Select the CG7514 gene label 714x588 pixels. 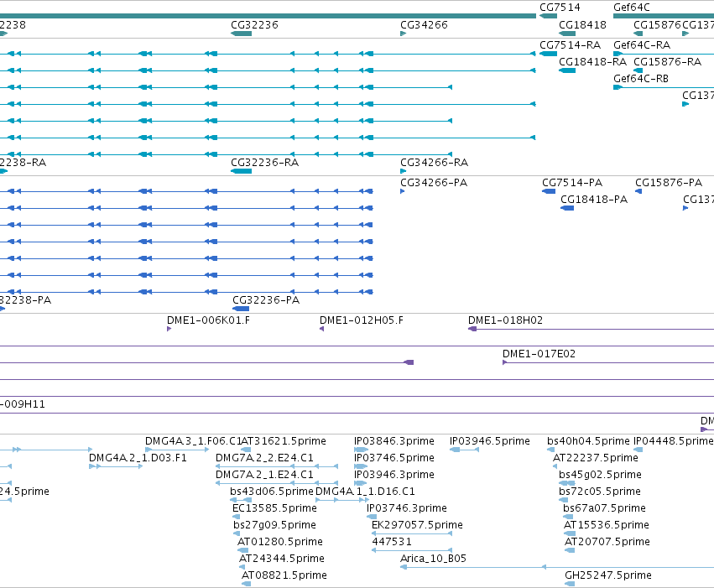point(560,8)
